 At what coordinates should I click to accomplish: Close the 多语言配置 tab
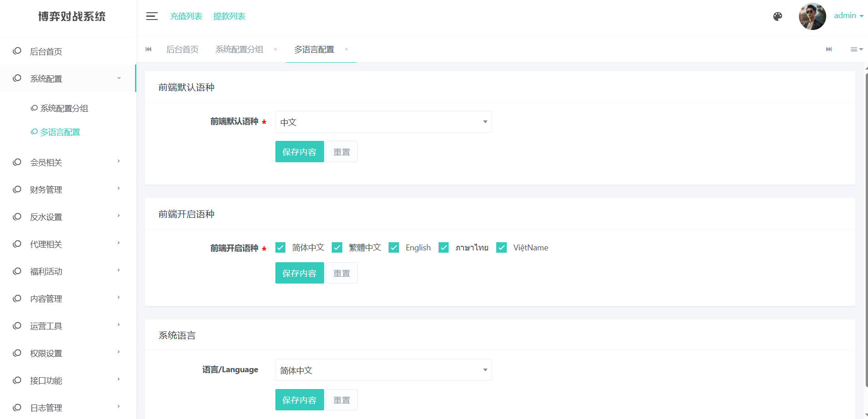coord(346,49)
